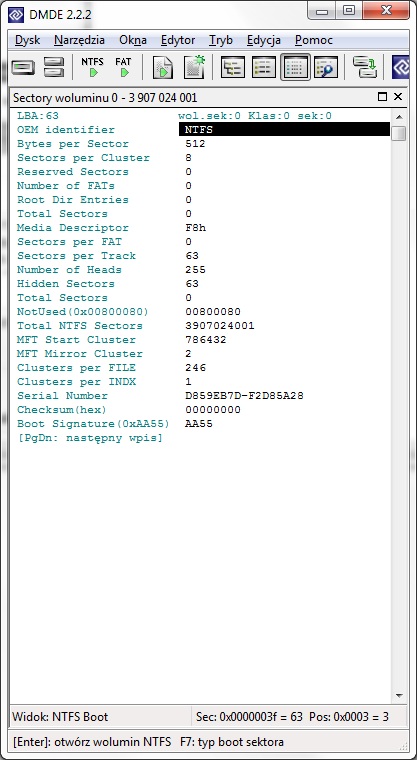Click the search with magnifier toolbar icon

(325, 67)
